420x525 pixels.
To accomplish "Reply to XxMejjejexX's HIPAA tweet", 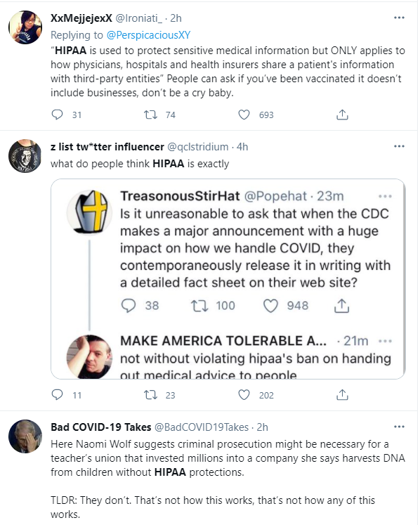I will (57, 115).
